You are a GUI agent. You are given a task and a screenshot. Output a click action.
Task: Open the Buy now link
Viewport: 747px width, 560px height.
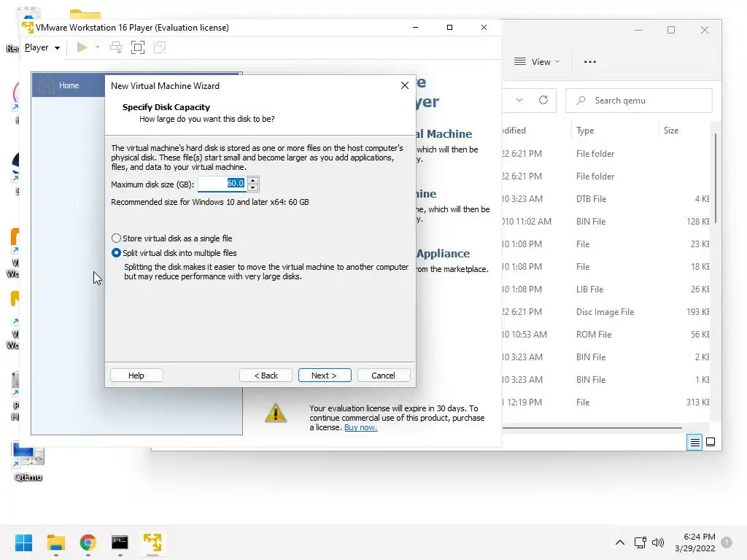(360, 427)
